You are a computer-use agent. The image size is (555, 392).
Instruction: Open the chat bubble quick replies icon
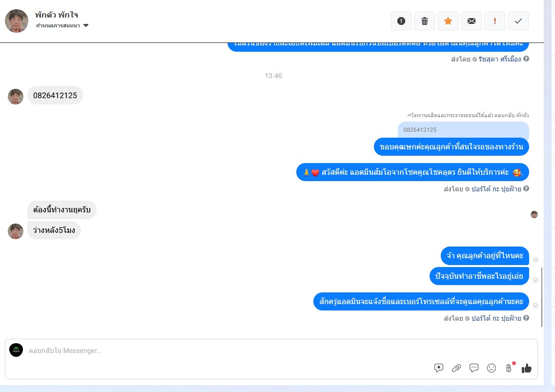[x=473, y=368]
